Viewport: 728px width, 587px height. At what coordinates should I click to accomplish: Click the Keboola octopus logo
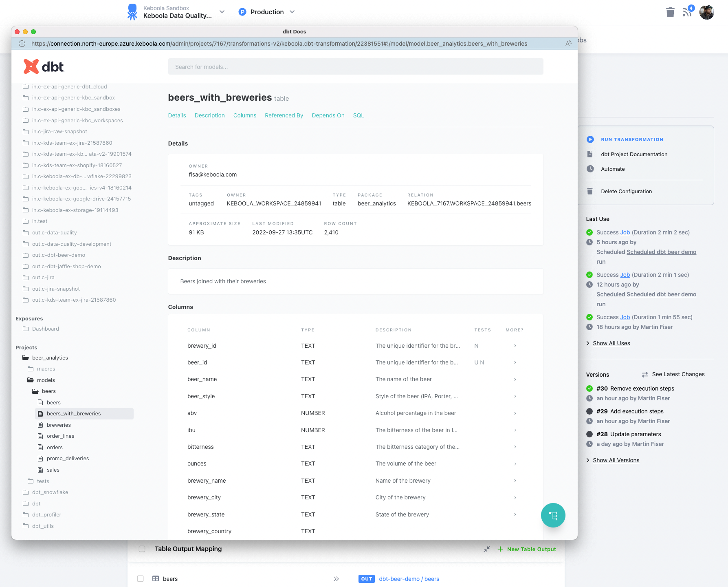tap(132, 12)
